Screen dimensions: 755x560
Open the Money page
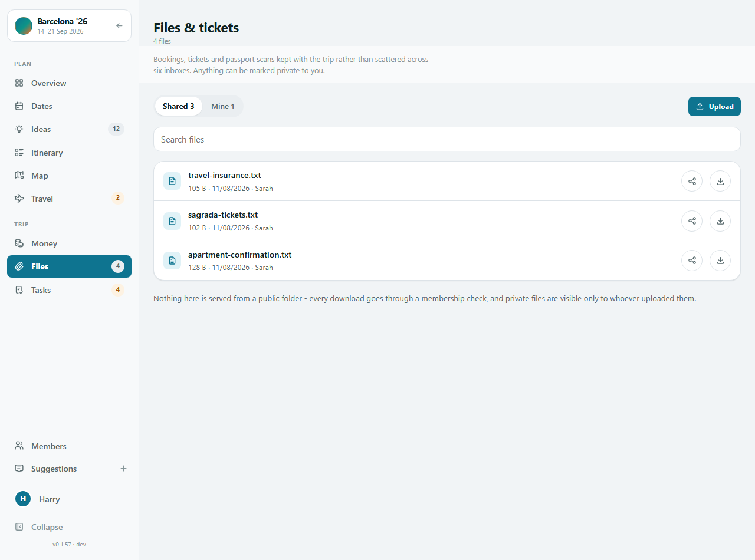[69, 243]
